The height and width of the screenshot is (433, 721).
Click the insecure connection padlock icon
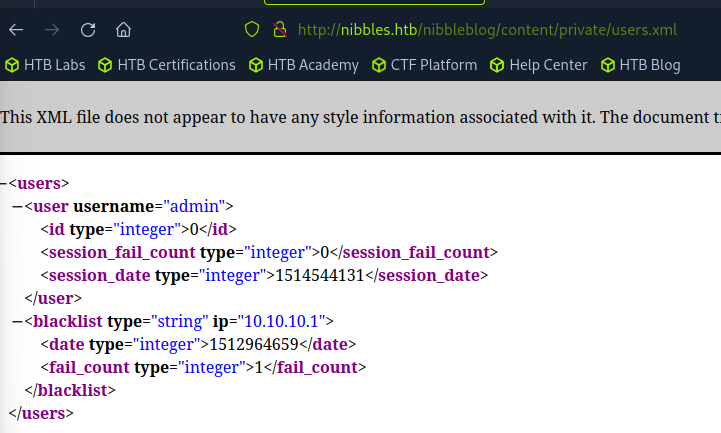pos(280,29)
